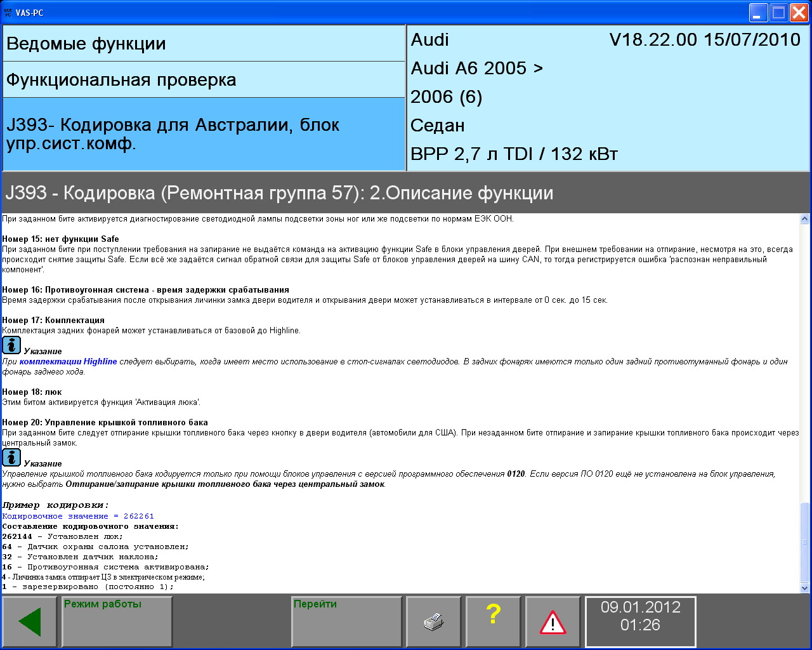Image resolution: width=812 pixels, height=650 pixels.
Task: Click Номер 20: Управление крышкой топливного бака heading
Action: 105,423
